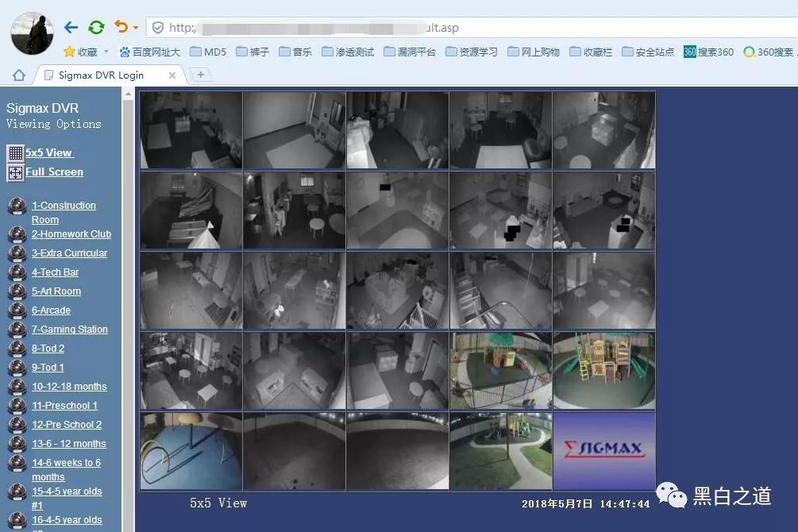Click camera icon for 6-Arcade

pos(17,310)
